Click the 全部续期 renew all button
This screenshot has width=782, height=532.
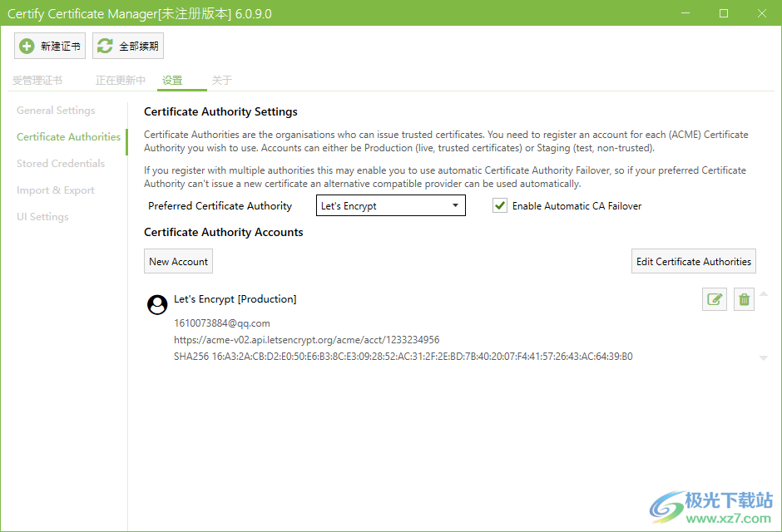pos(127,46)
